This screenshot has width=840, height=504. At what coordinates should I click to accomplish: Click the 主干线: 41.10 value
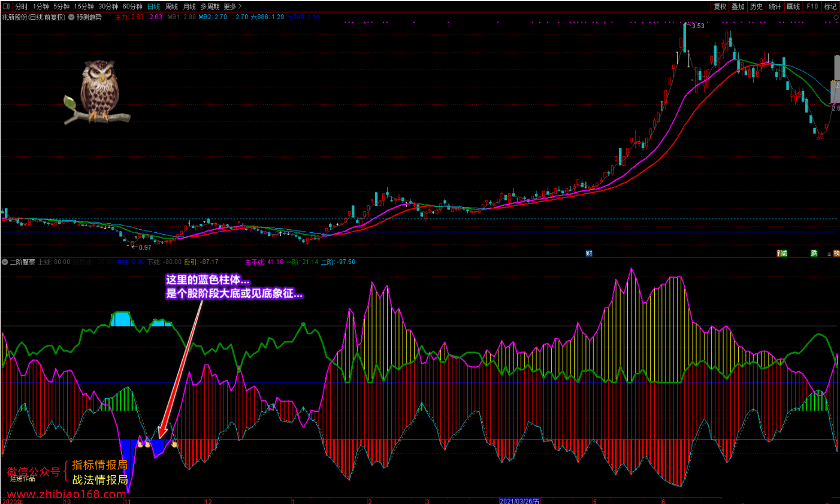coord(264,262)
